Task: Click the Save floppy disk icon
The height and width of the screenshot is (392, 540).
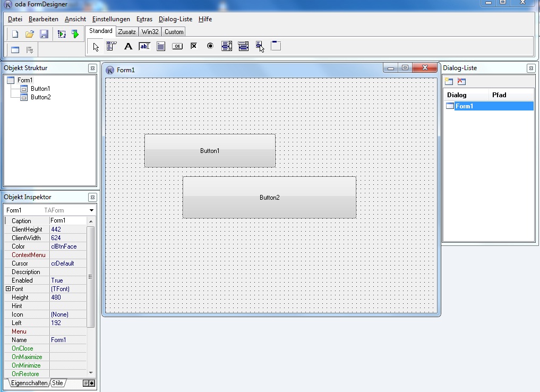Action: [44, 34]
